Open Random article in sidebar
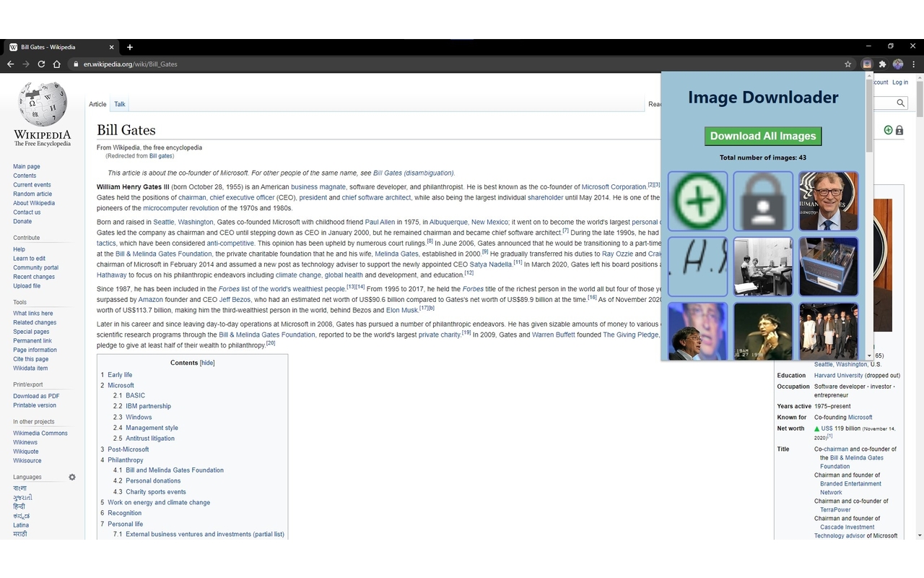This screenshot has height=578, width=924. [x=32, y=194]
